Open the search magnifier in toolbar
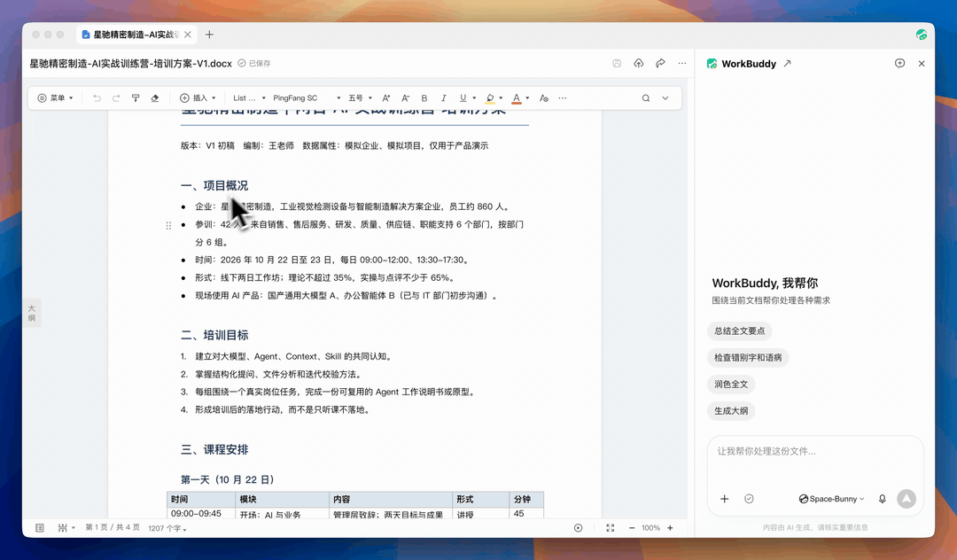957x560 pixels. tap(646, 98)
